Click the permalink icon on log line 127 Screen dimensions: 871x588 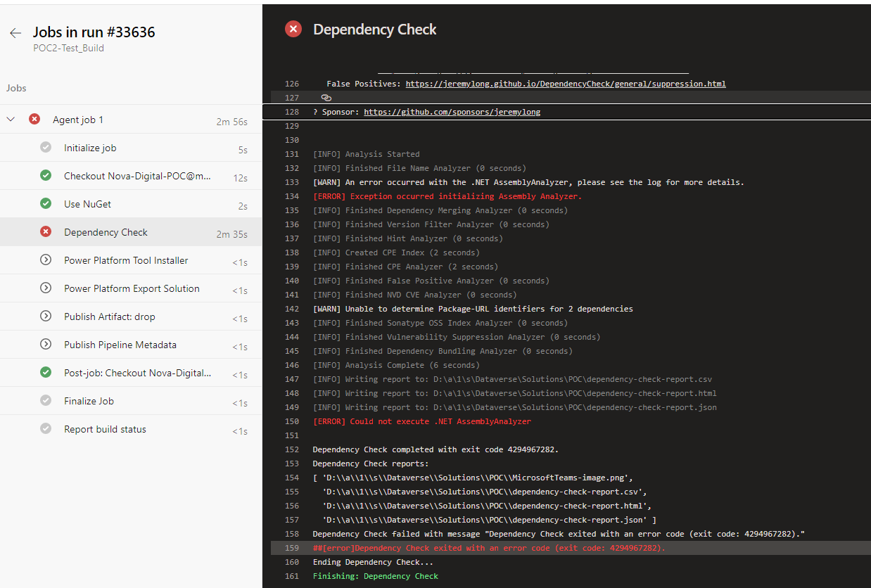pyautogui.click(x=326, y=98)
